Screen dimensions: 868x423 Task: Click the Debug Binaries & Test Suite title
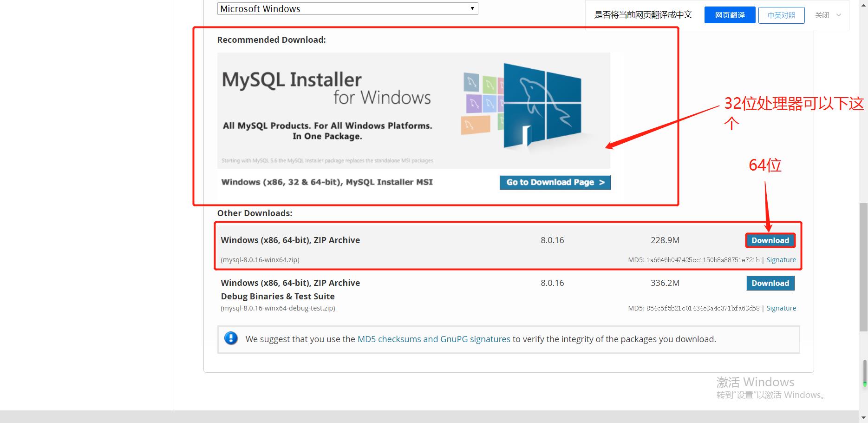(x=278, y=297)
